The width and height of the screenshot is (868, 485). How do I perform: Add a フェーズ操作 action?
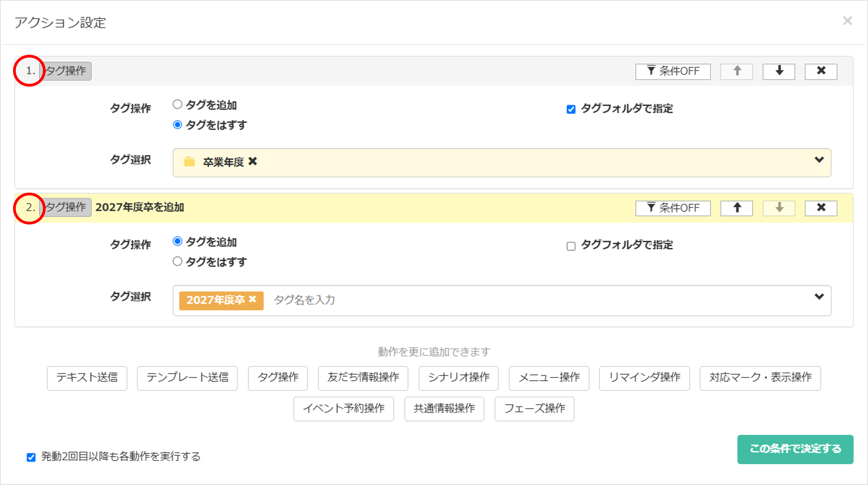pyautogui.click(x=535, y=409)
